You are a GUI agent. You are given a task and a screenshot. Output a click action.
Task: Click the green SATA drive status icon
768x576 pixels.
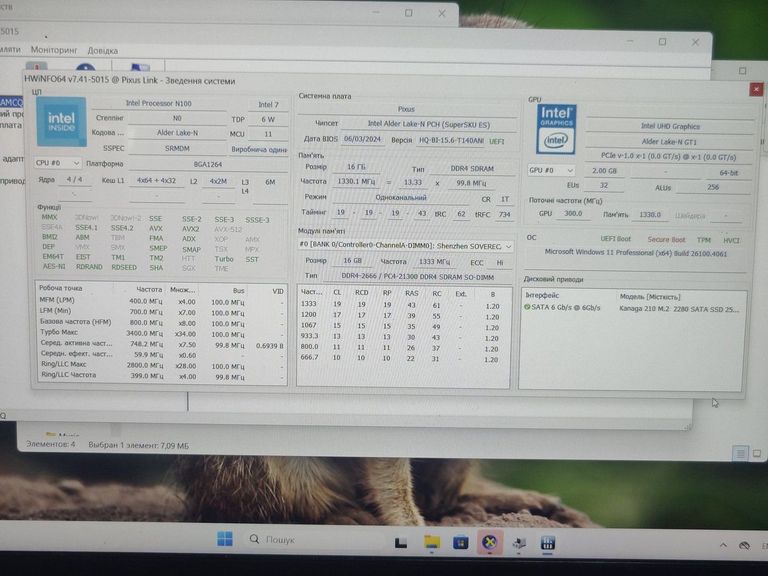coord(527,307)
